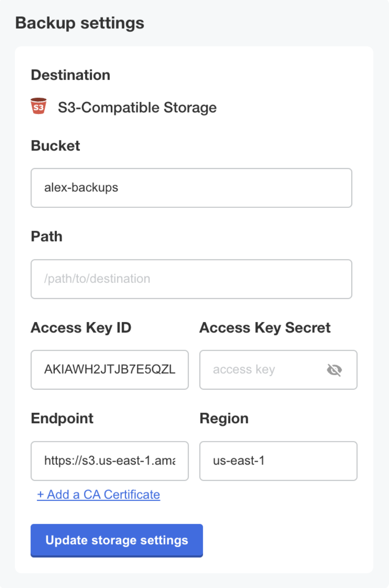Click the Access Key Secret label
The width and height of the screenshot is (389, 588).
265,327
